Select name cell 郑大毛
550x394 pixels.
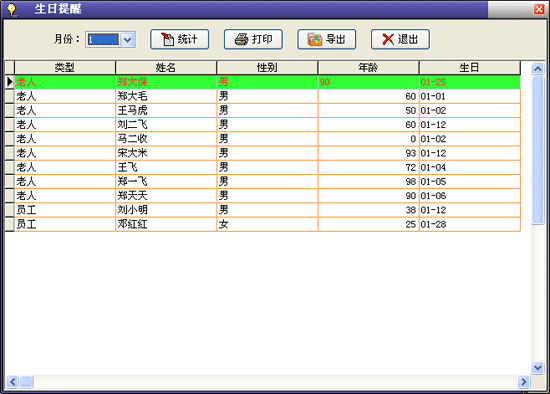[x=166, y=96]
